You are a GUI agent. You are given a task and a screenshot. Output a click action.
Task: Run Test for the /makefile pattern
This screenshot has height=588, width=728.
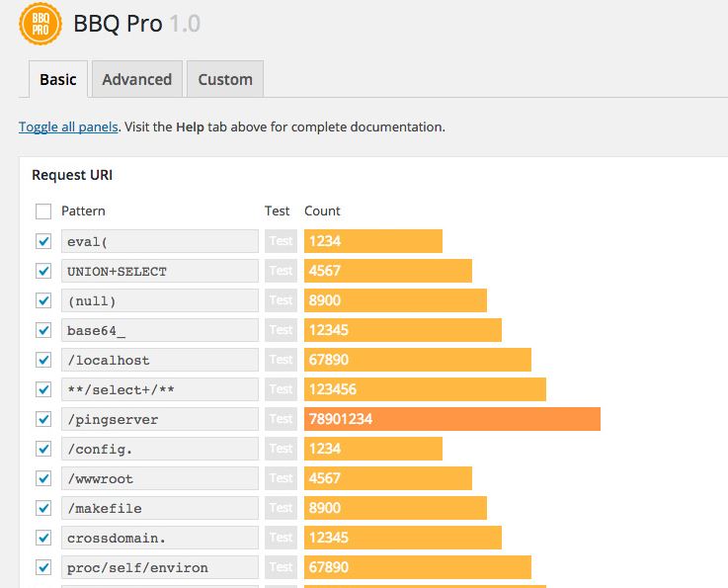281,508
